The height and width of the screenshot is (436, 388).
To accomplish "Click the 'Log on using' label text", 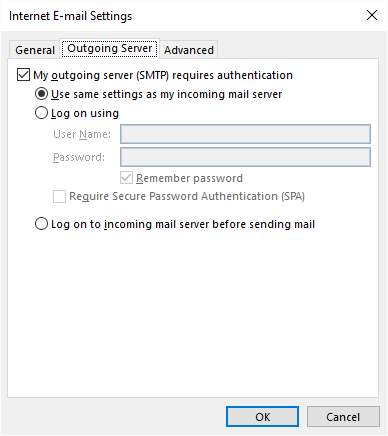I will 85,113.
